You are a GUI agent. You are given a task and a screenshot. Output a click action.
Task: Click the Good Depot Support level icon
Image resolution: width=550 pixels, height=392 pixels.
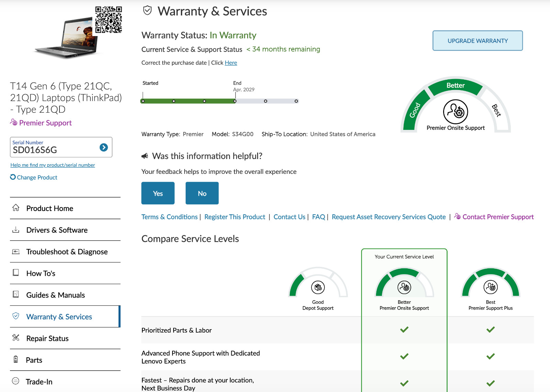[318, 287]
